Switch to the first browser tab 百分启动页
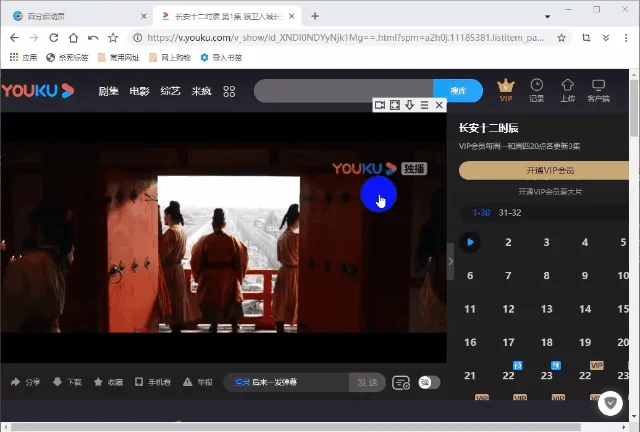 click(78, 16)
